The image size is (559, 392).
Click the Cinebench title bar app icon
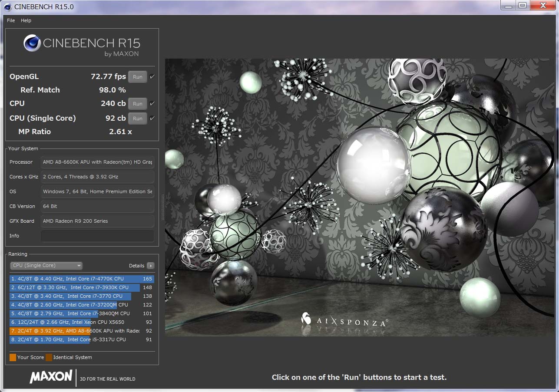pyautogui.click(x=7, y=7)
